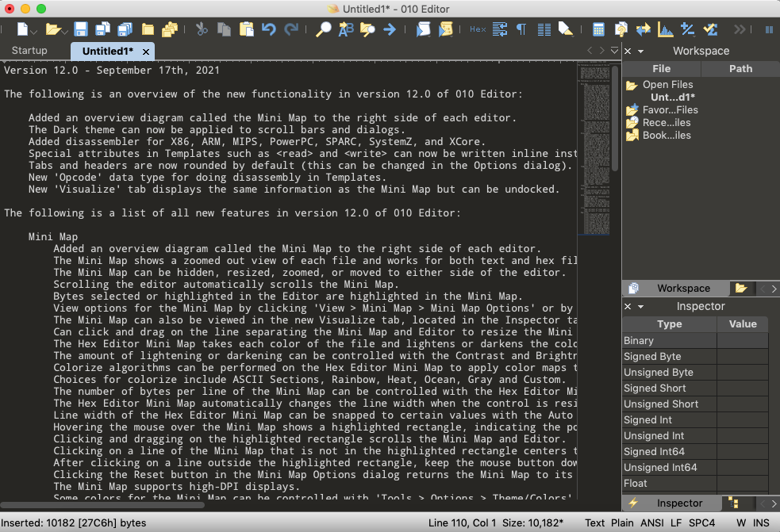Toggle word wrap icon
This screenshot has width=780, height=532.
[x=500, y=29]
